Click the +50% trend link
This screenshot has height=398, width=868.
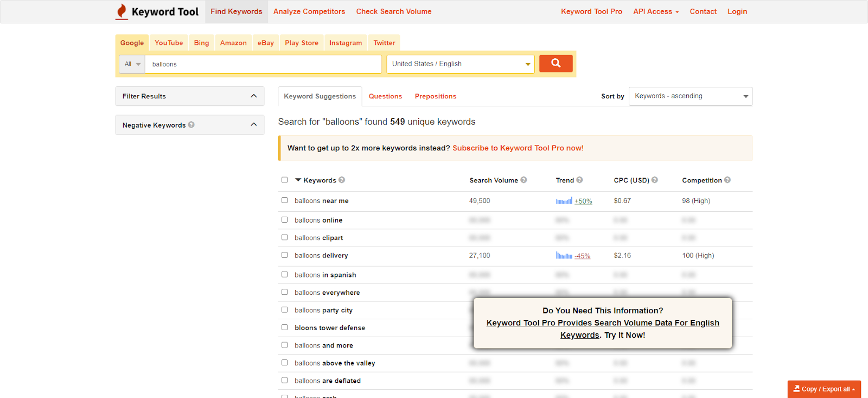coord(583,201)
